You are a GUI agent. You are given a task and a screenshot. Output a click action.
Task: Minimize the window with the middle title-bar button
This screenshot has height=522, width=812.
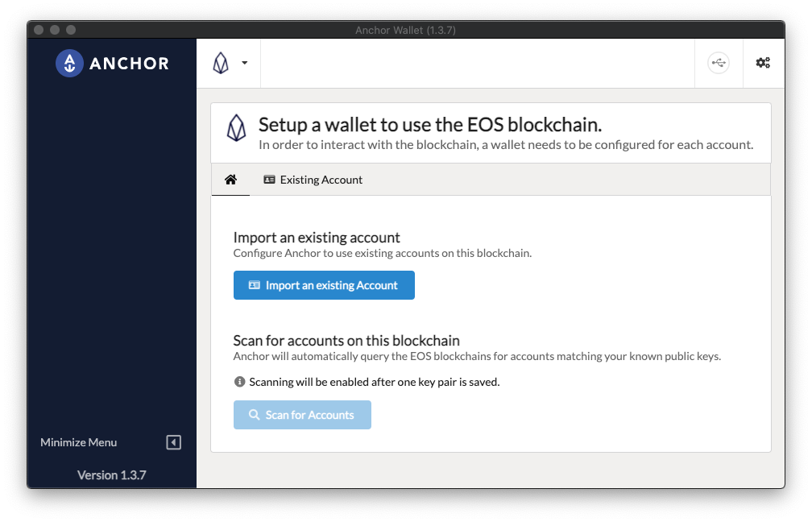tap(55, 30)
